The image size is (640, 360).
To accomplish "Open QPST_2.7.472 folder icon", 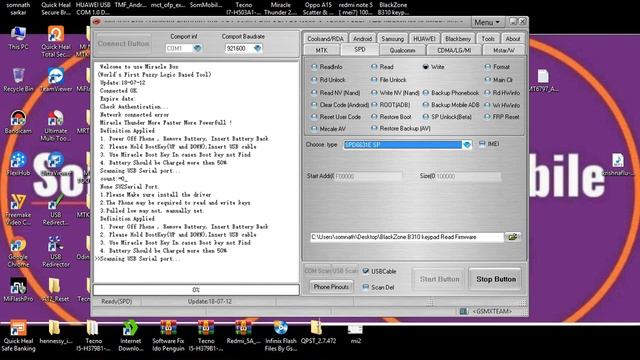I will click(318, 332).
